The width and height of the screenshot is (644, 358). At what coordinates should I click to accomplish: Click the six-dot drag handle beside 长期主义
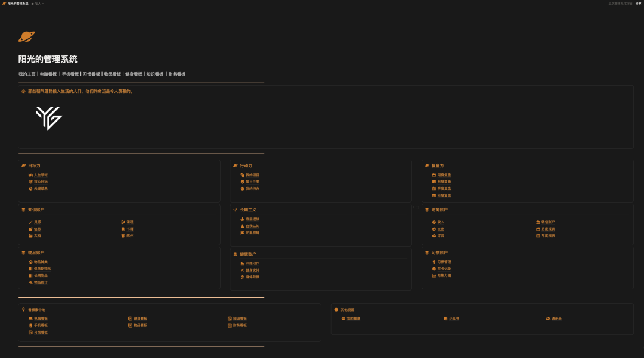click(x=417, y=207)
